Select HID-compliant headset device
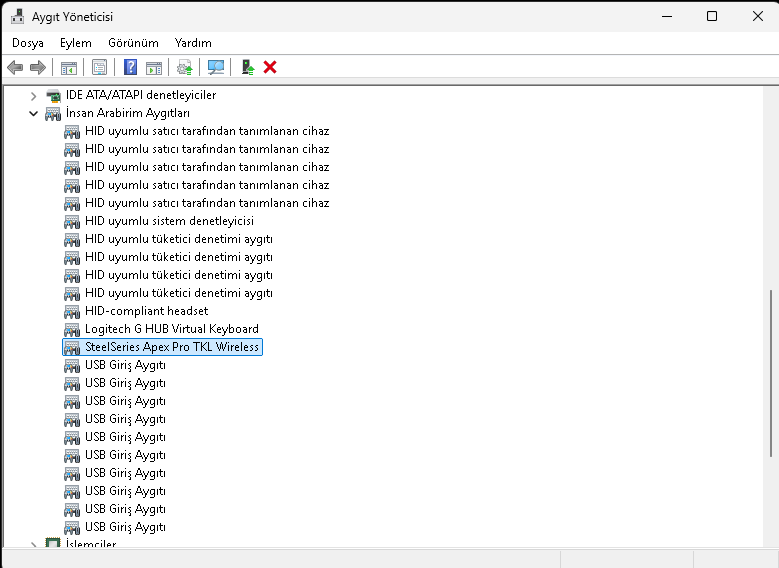 tap(147, 311)
